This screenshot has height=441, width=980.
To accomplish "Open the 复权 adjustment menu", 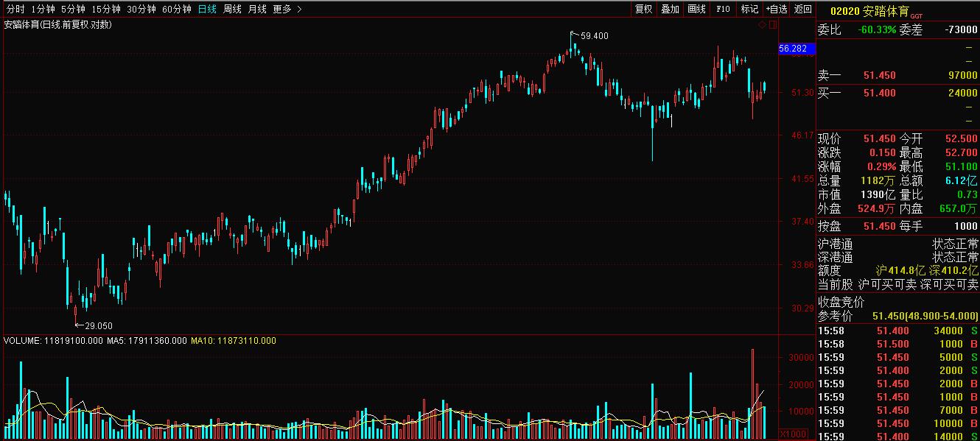I will [x=644, y=9].
